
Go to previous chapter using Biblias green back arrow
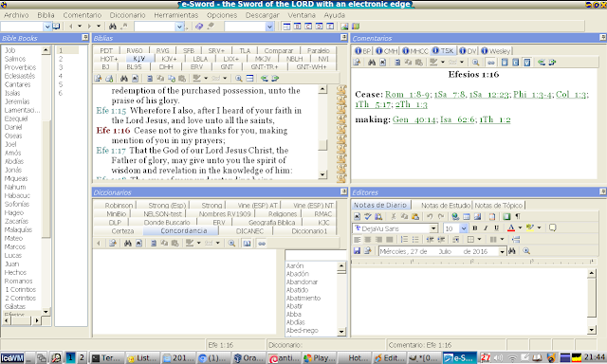265,79
